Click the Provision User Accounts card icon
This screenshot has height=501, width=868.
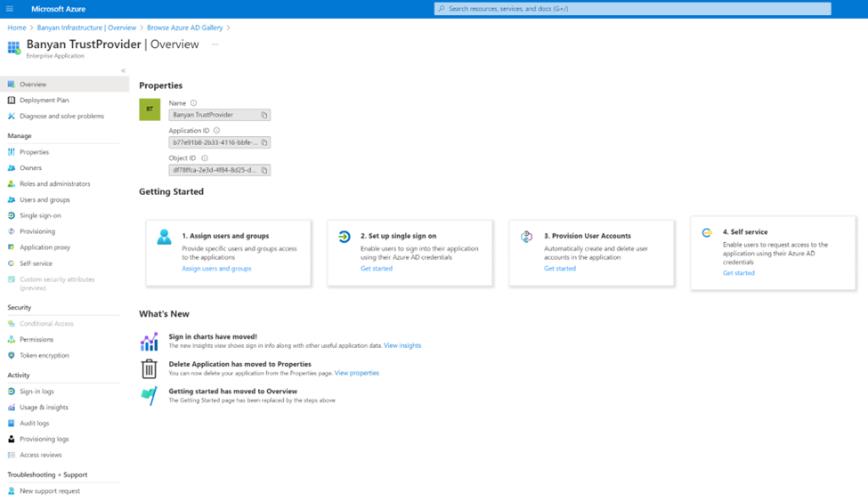(x=526, y=237)
